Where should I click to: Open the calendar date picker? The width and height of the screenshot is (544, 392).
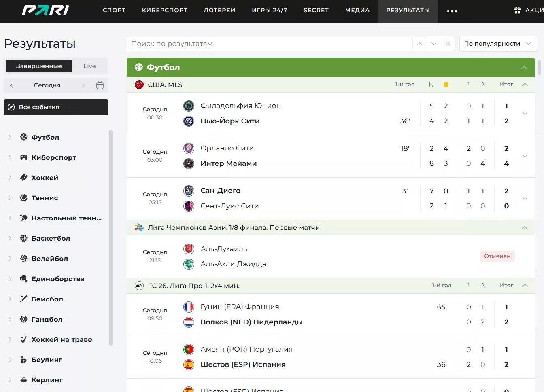point(100,85)
